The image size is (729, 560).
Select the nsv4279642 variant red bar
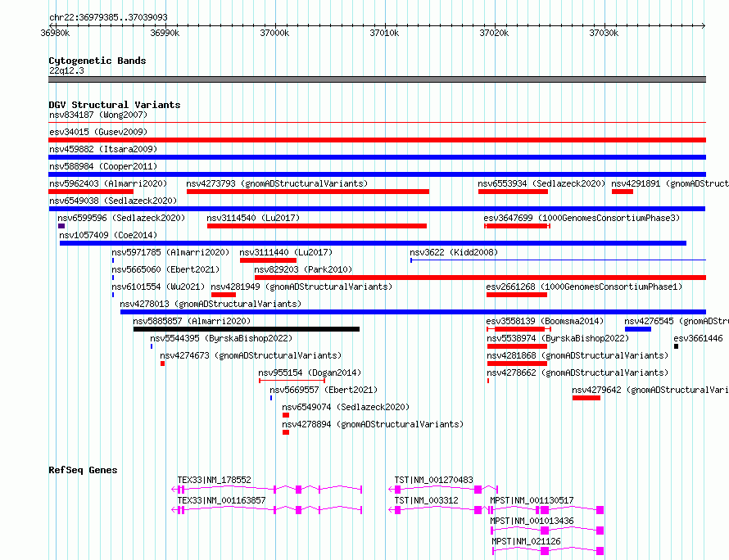[x=586, y=398]
